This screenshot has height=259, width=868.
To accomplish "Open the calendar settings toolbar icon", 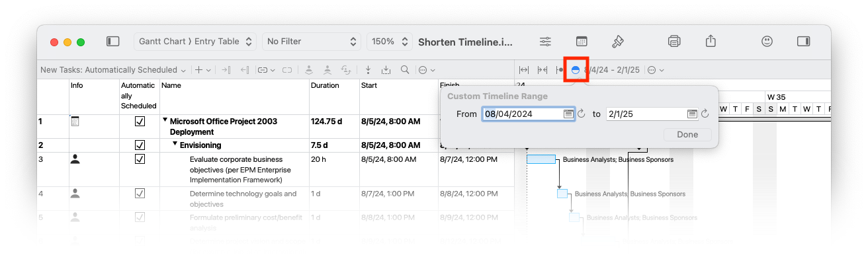I will pyautogui.click(x=582, y=41).
